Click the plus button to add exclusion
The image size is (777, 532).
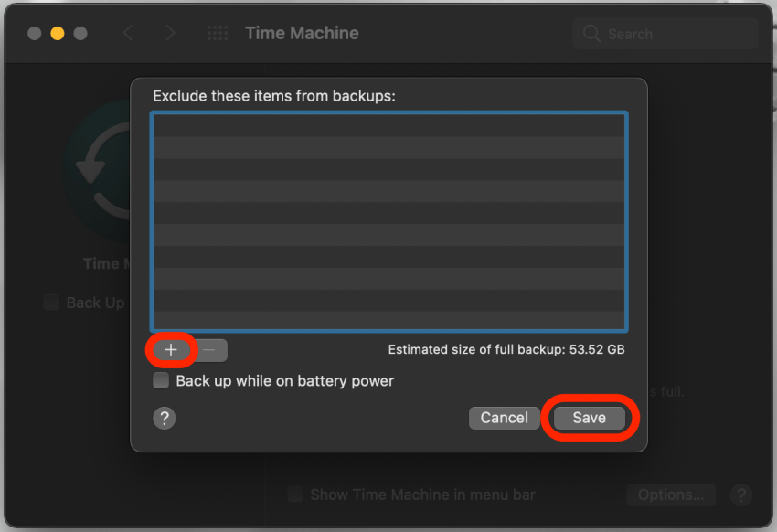coord(171,349)
